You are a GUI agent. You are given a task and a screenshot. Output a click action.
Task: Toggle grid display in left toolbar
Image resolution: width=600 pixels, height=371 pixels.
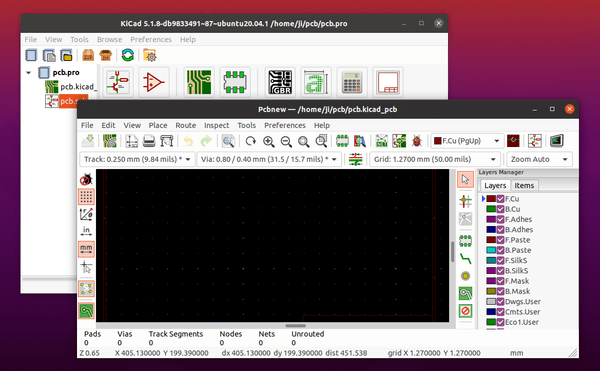pos(86,197)
